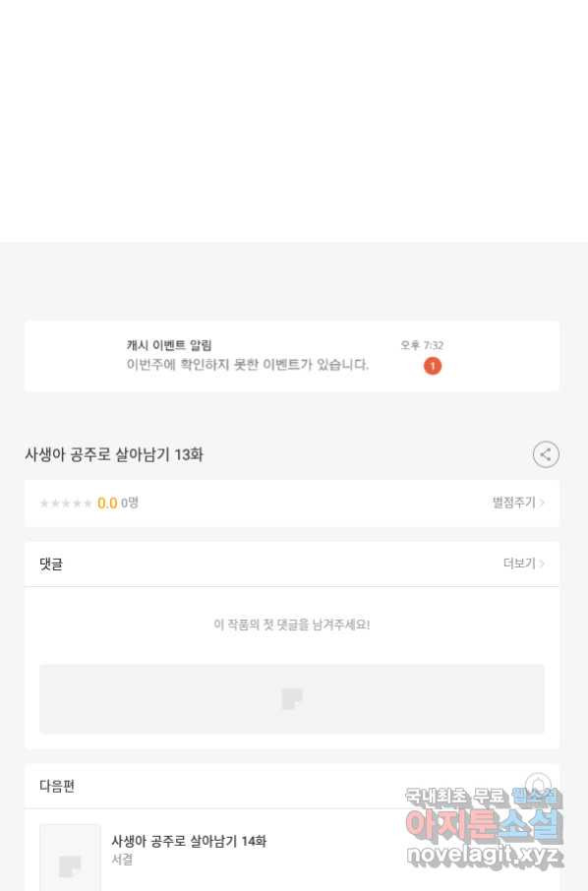Click the orange 0.0 rating score
This screenshot has width=588, height=891.
tap(107, 503)
